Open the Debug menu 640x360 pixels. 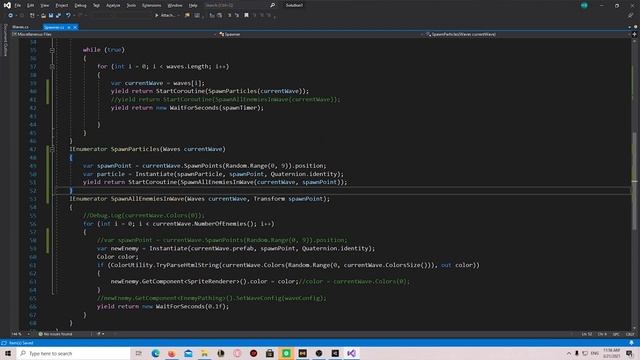(x=80, y=5)
